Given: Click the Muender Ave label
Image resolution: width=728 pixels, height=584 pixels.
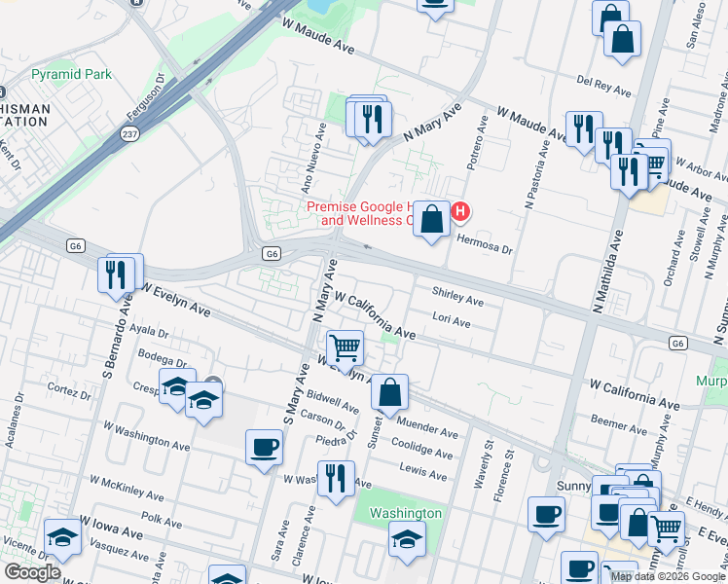Looking at the screenshot, I should (x=427, y=427).
